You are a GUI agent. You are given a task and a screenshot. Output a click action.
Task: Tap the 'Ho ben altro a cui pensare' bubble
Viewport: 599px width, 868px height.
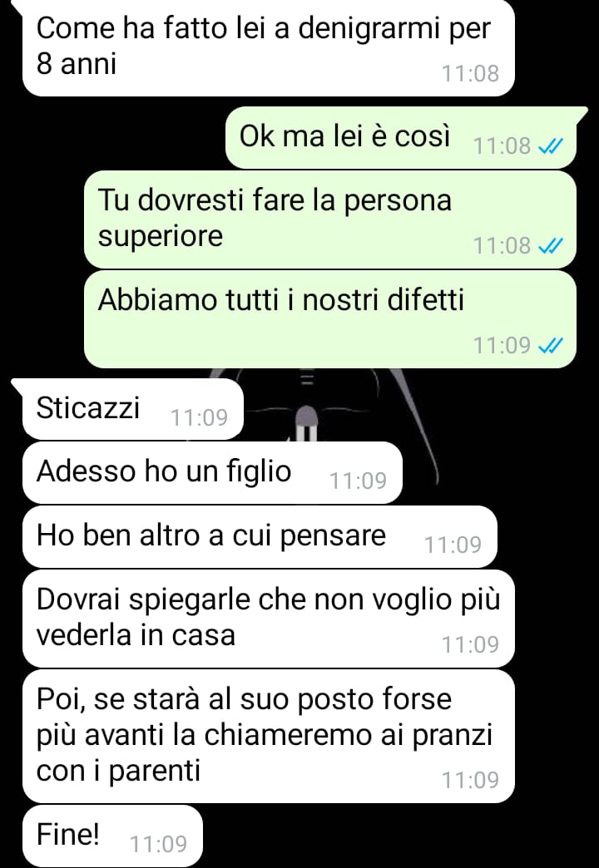click(x=260, y=536)
